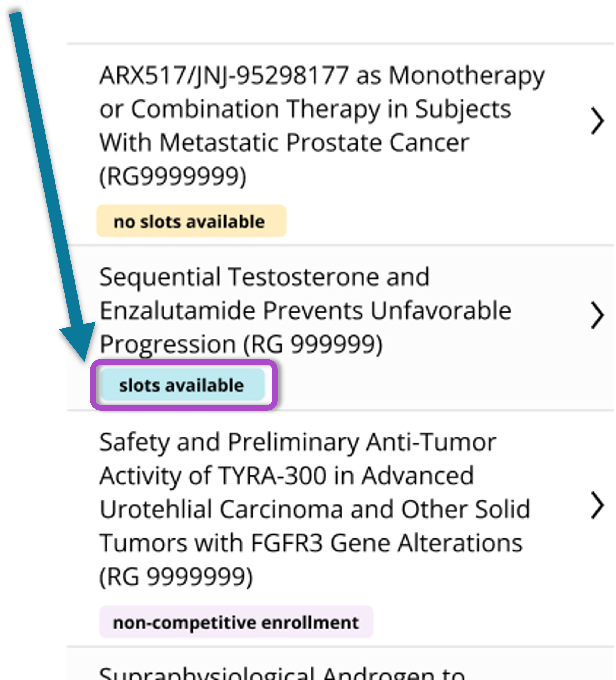This screenshot has width=616, height=680.
Task: Open the ARX517/JNJ-95298177 as Monotherapy title
Action: click(x=322, y=75)
